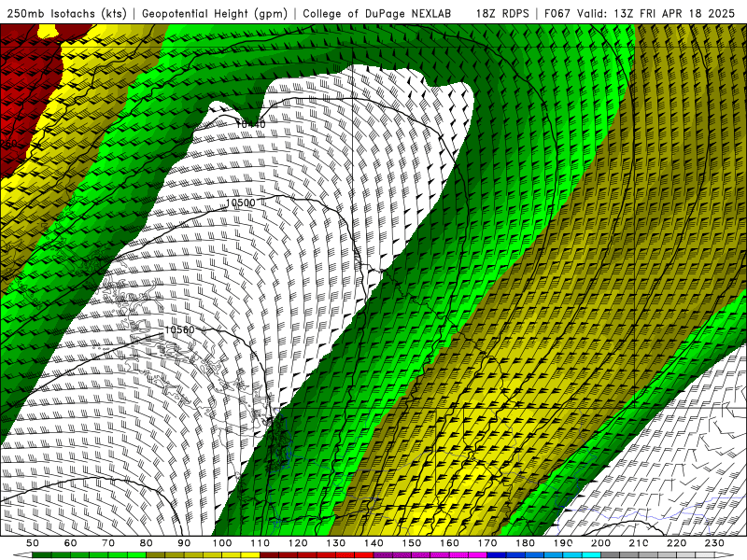Click the 'F067' forecast hour label

point(557,14)
